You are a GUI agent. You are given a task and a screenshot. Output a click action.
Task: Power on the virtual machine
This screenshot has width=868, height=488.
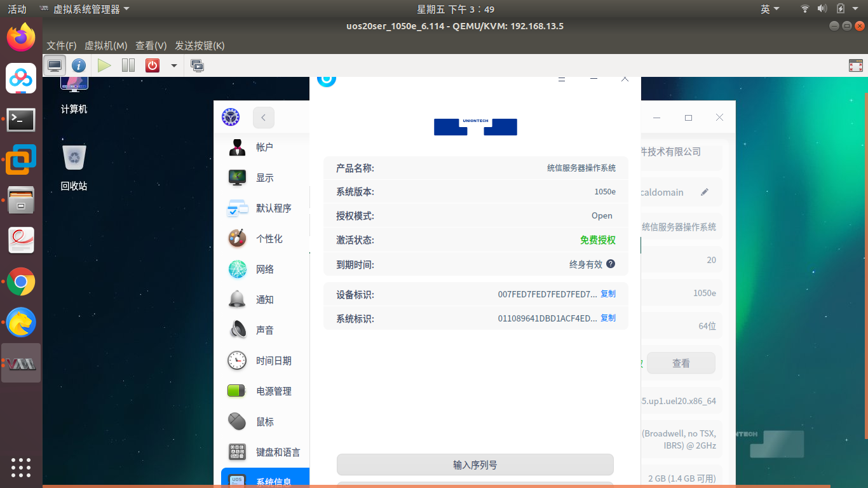104,65
